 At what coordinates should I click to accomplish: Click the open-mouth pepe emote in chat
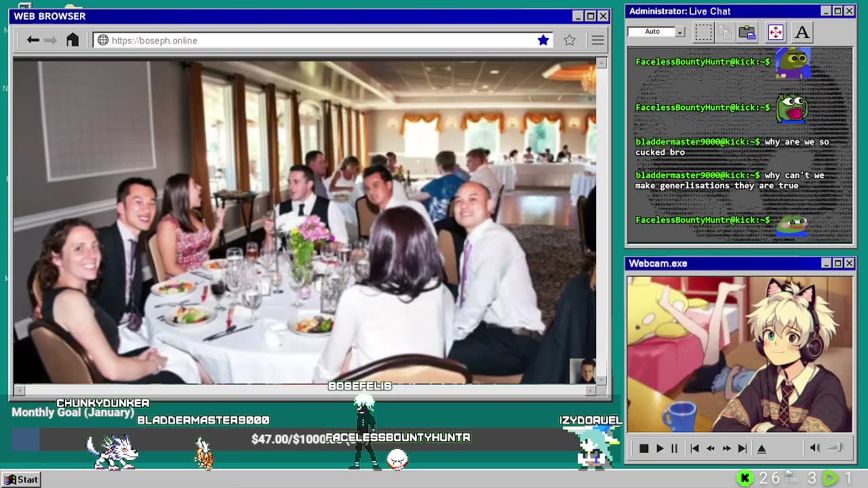[792, 108]
